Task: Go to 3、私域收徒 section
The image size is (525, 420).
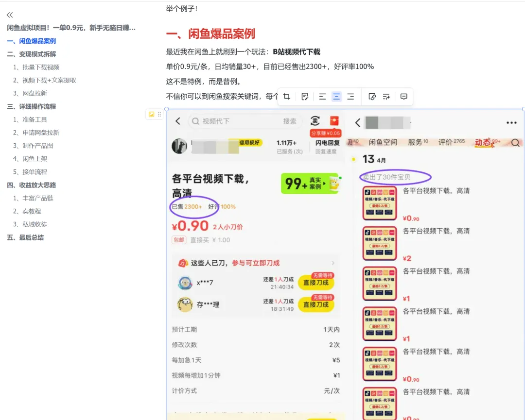Action: click(x=30, y=224)
